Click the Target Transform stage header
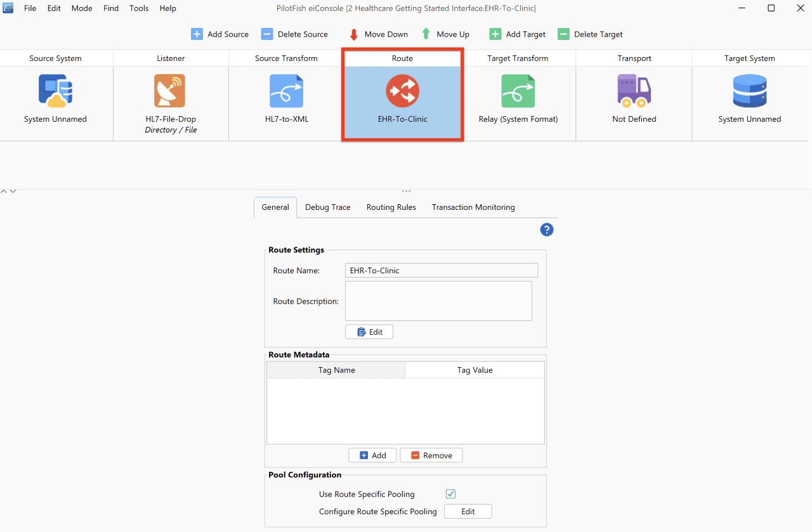Viewport: 812px width, 532px height. 518,58
